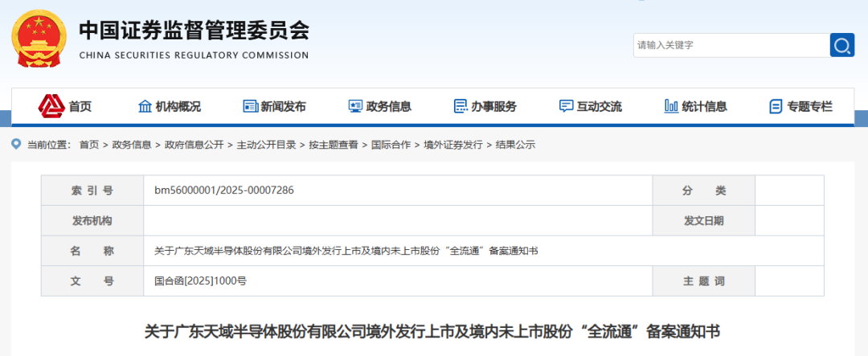Select document number 国合函[2025]1000号
Image resolution: width=868 pixels, height=356 pixels.
pos(200,281)
